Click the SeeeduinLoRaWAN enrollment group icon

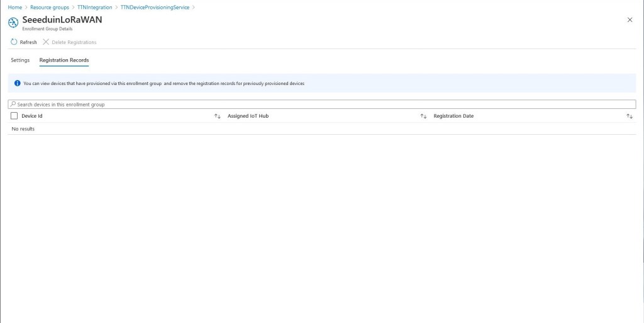pyautogui.click(x=13, y=22)
